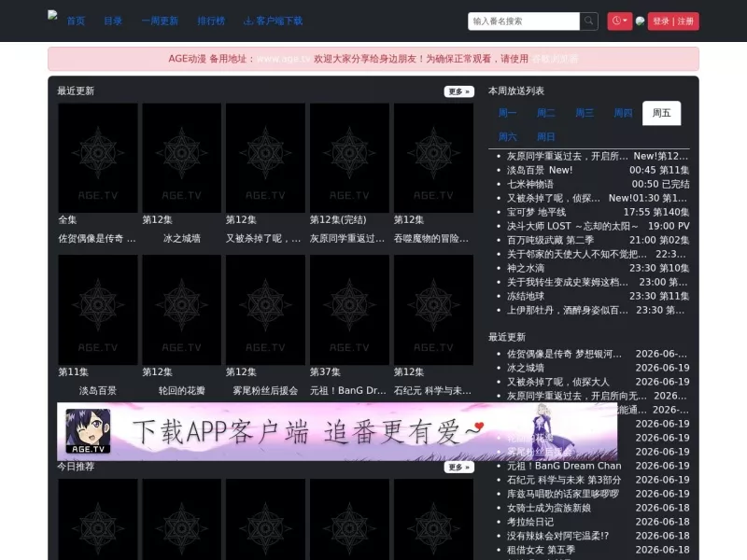The width and height of the screenshot is (747, 560).
Task: Open 百万吨级武藏 第二季 schedule entry
Action: point(548,240)
